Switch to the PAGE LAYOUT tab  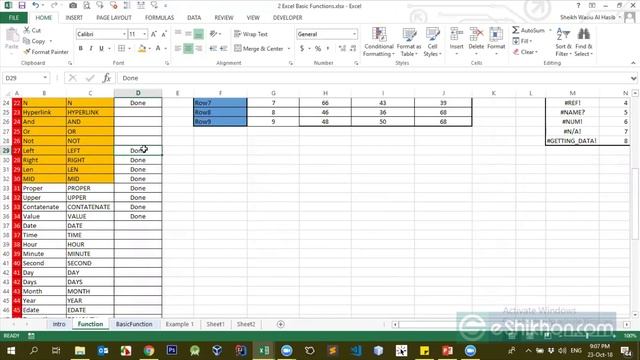pos(114,18)
